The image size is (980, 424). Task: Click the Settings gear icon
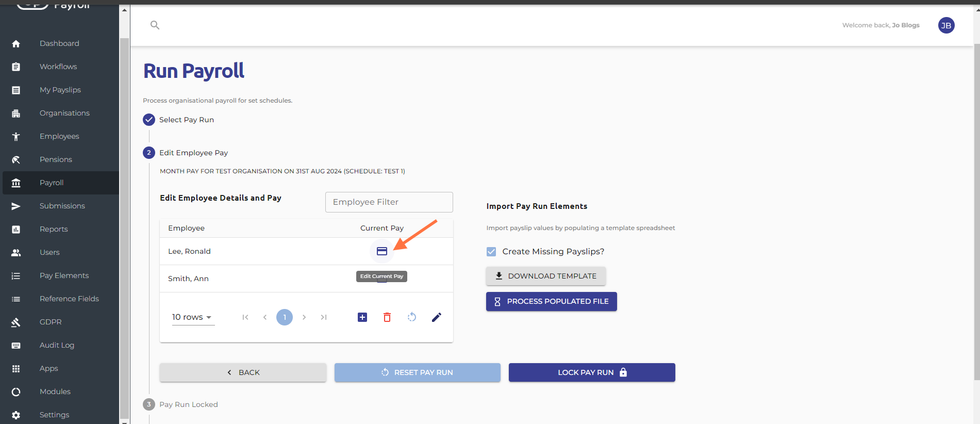coord(16,415)
